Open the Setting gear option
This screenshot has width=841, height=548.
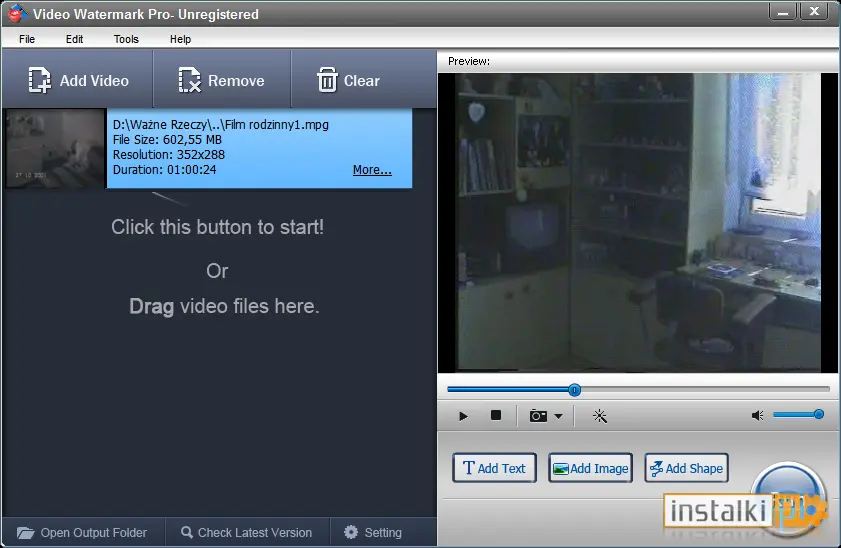[x=373, y=532]
